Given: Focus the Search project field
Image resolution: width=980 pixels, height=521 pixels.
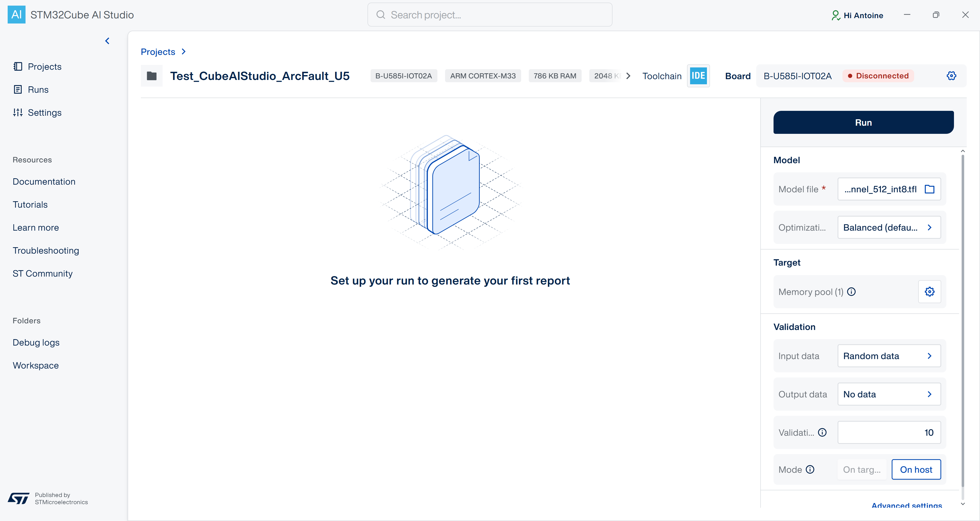Looking at the screenshot, I should tap(490, 15).
